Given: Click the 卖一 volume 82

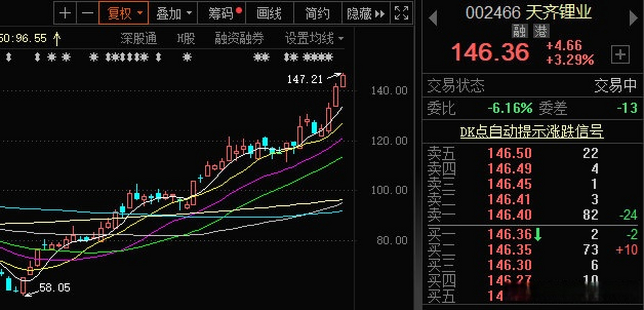Looking at the screenshot, I should click(x=591, y=215).
